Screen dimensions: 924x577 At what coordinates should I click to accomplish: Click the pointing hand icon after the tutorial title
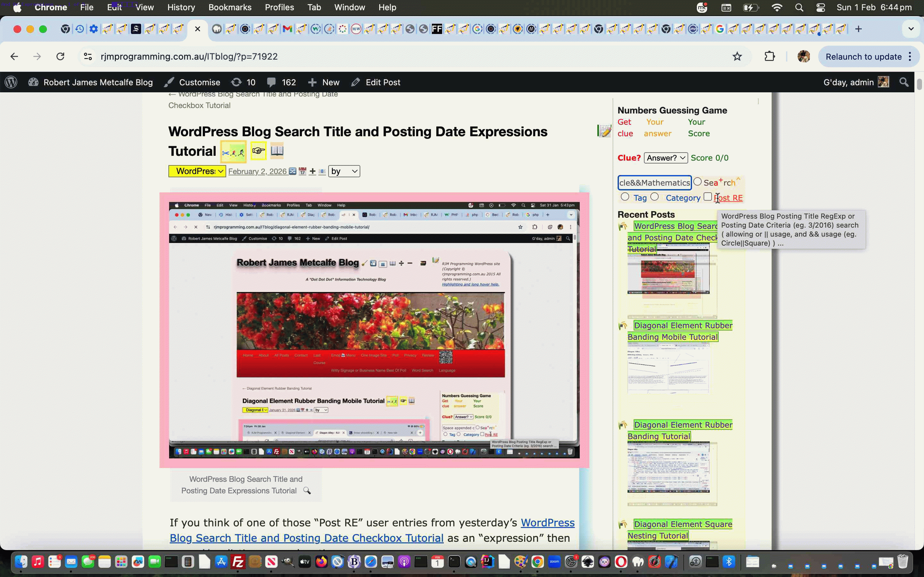tap(258, 151)
